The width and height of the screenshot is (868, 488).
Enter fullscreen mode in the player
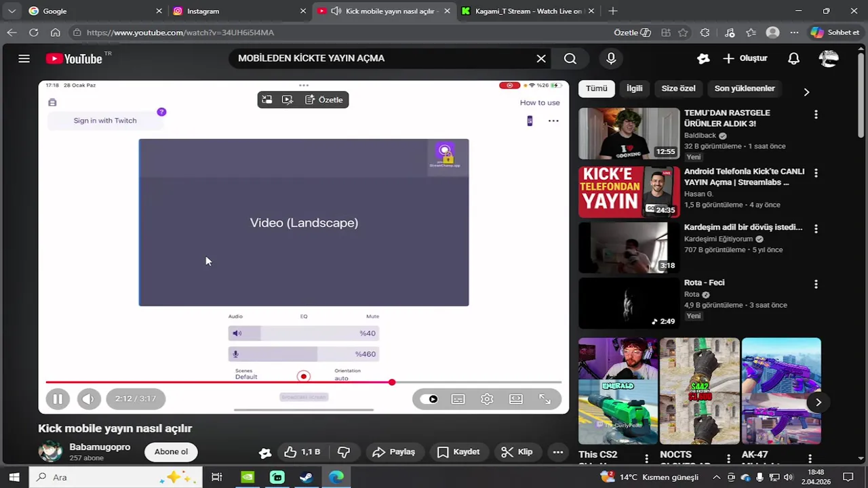(x=545, y=399)
